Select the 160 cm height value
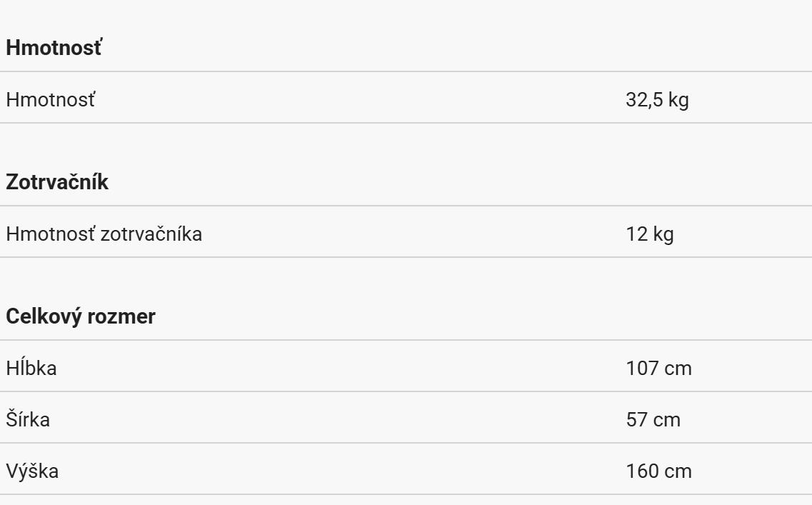The width and height of the screenshot is (812, 505). [658, 471]
